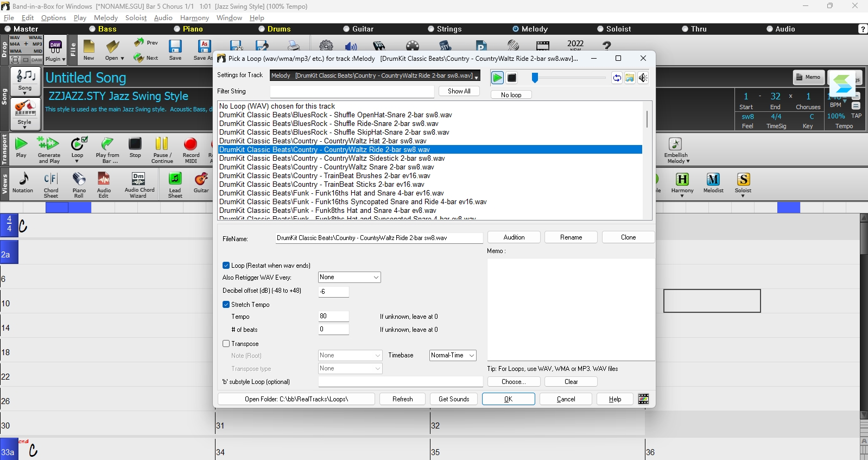Click the Embellish Melody icon
This screenshot has width=868, height=460.
[x=675, y=144]
